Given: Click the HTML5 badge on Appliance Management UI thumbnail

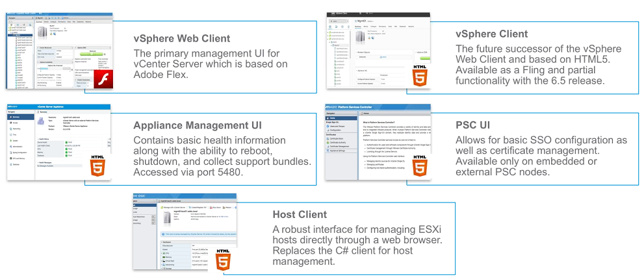Looking at the screenshot, I should click(x=97, y=165).
